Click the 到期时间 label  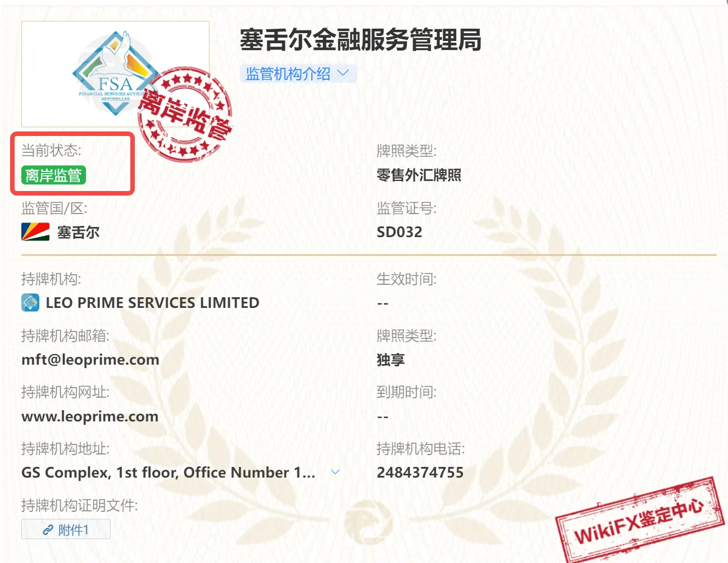(x=406, y=392)
